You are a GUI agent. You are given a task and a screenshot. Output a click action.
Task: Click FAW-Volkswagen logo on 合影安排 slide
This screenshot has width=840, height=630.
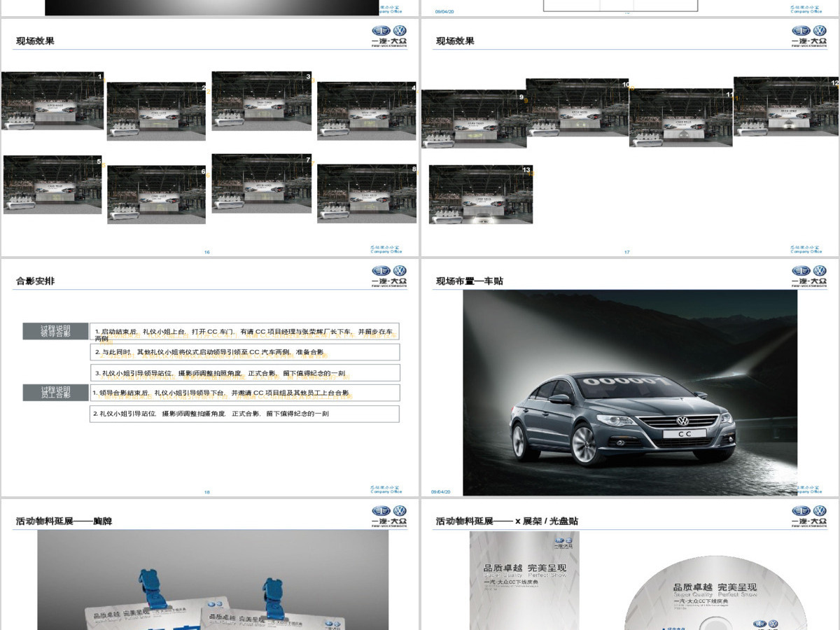pyautogui.click(x=389, y=276)
